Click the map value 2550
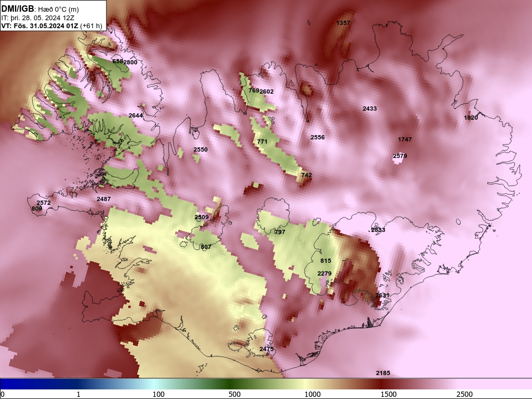The width and height of the screenshot is (532, 399). (201, 149)
